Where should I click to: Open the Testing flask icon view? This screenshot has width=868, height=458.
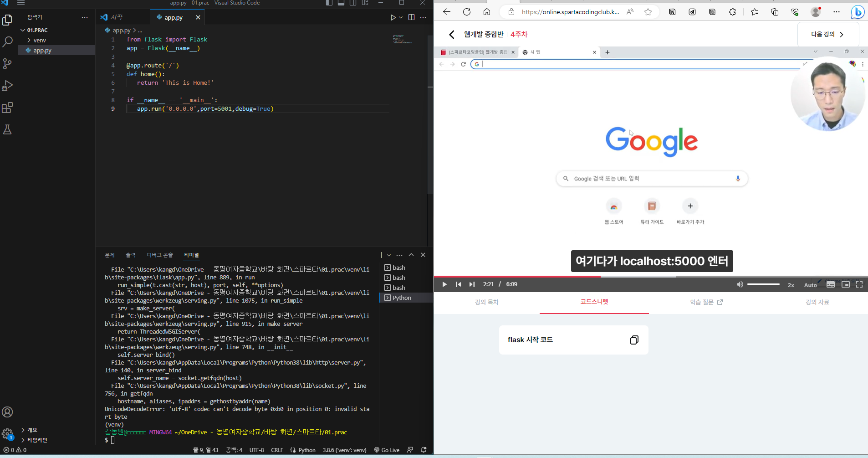(x=8, y=130)
